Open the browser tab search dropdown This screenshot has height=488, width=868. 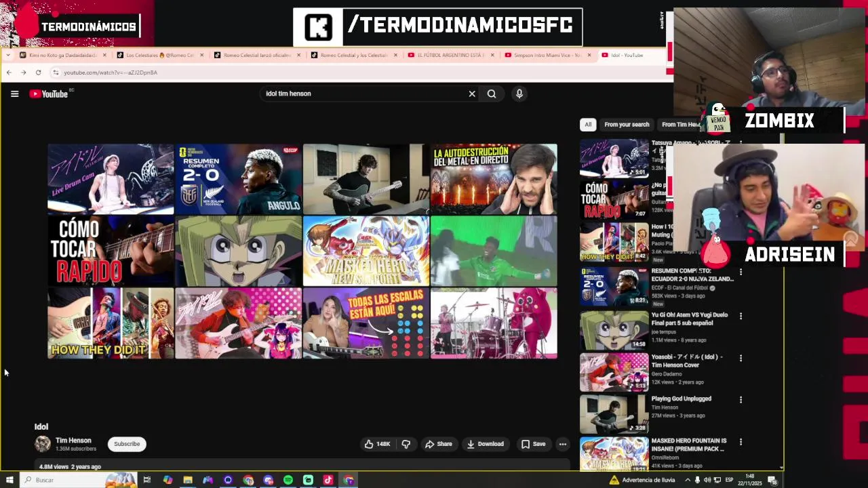9,55
